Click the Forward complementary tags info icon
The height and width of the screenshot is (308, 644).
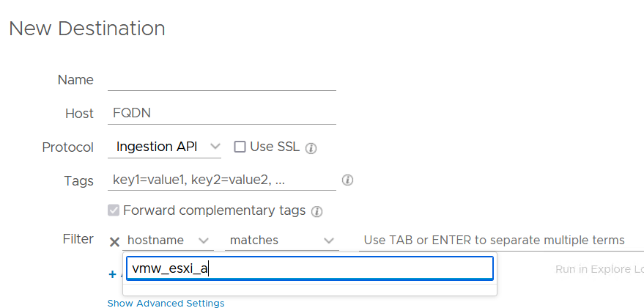[317, 211]
